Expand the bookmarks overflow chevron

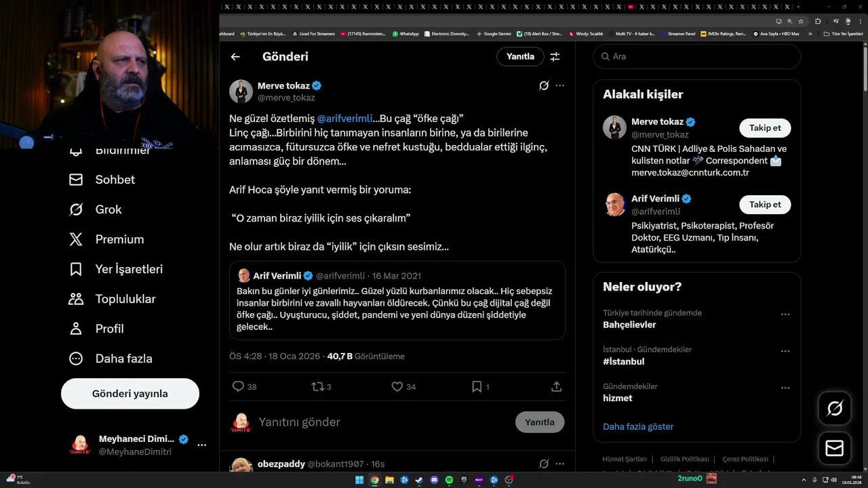(810, 33)
